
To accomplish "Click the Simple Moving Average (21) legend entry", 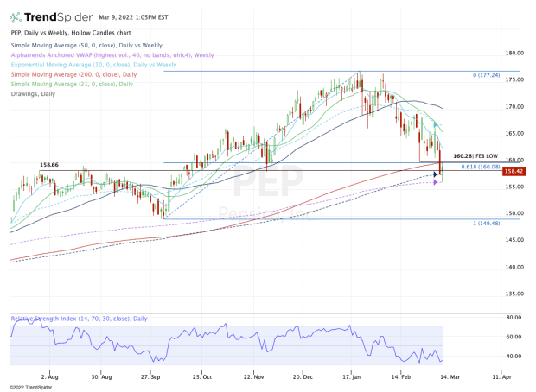I will [72, 84].
